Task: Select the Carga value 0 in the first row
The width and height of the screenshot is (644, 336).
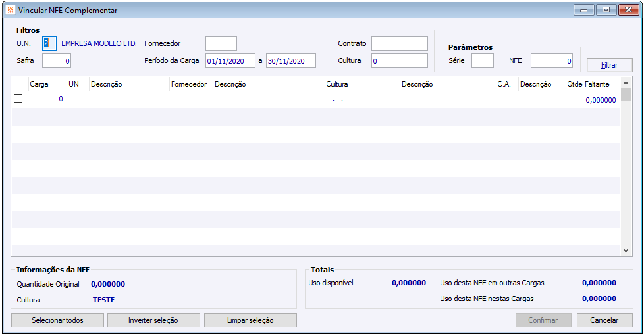Action: click(x=61, y=99)
